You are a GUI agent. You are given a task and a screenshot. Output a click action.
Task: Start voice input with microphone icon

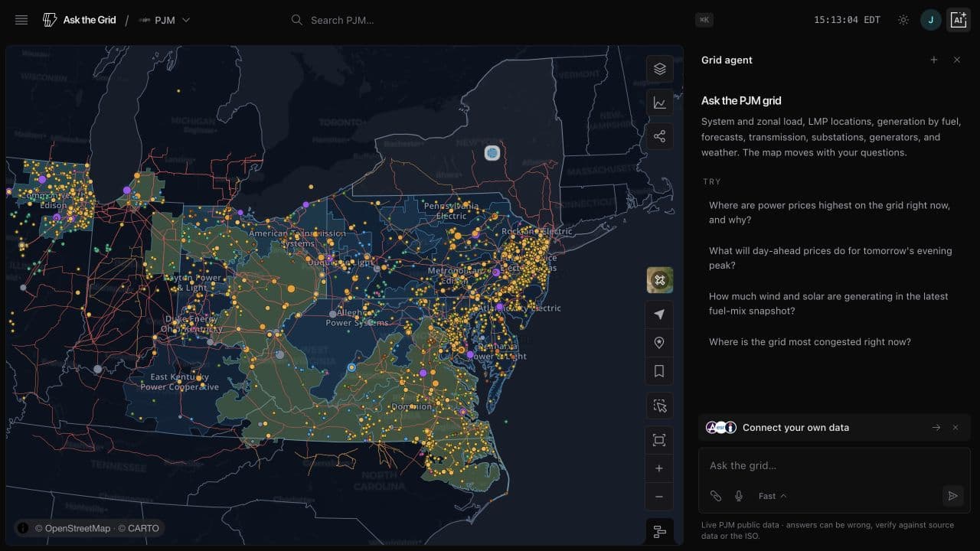point(739,496)
